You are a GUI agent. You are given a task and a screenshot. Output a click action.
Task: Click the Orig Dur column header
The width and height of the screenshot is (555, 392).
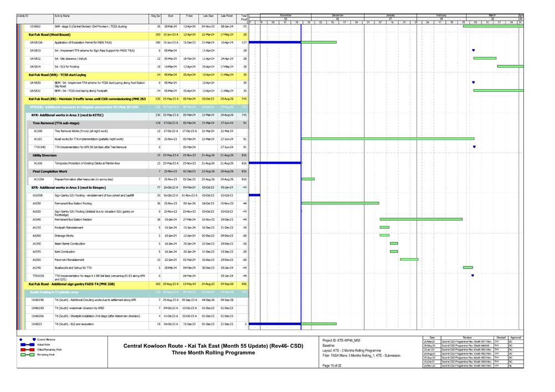pos(156,17)
